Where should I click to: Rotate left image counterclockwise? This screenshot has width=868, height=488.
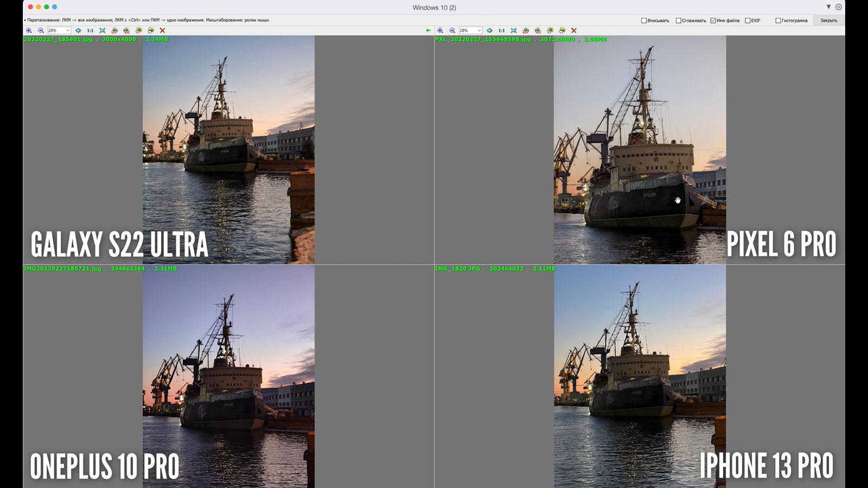114,31
